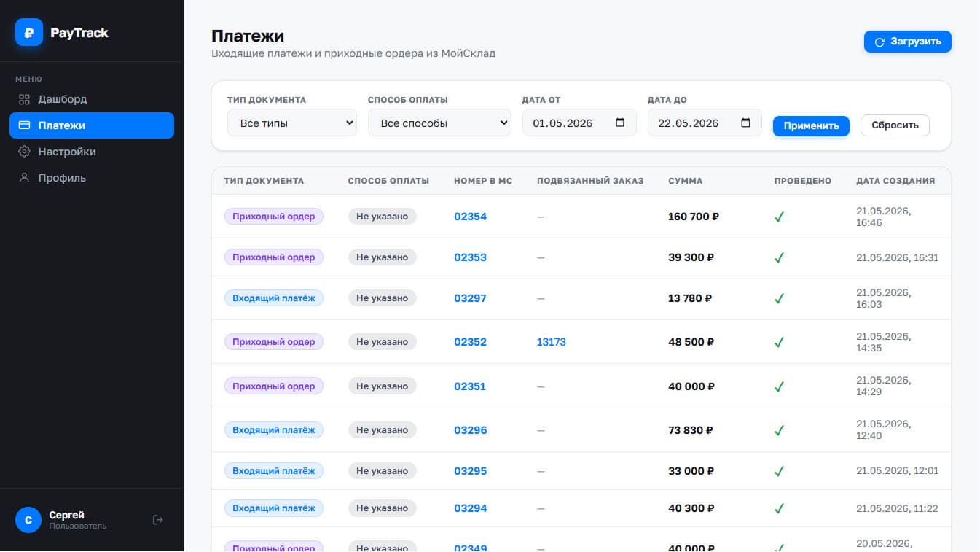Expand the Все типы document type dropdown
980x552 pixels.
click(292, 123)
